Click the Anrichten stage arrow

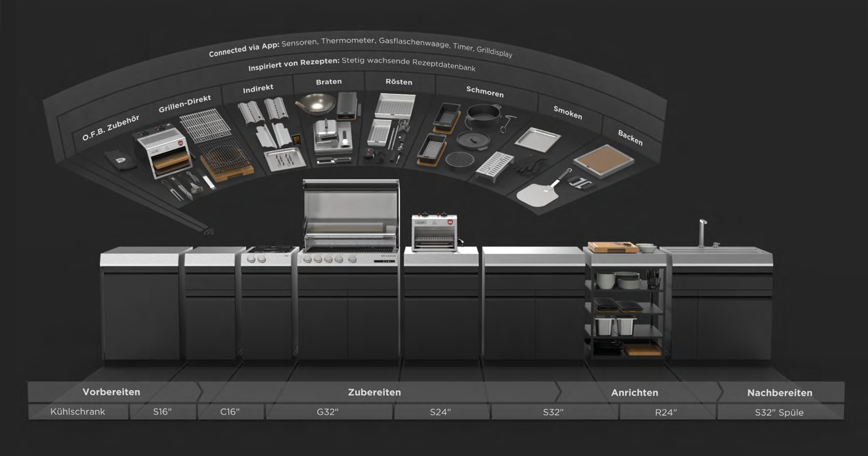[x=635, y=393]
